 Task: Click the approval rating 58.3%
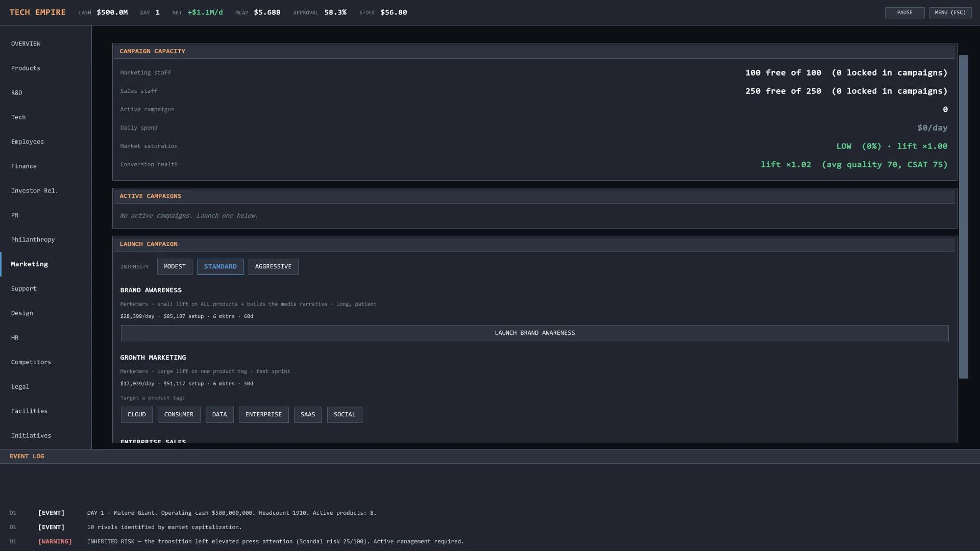[x=335, y=12]
